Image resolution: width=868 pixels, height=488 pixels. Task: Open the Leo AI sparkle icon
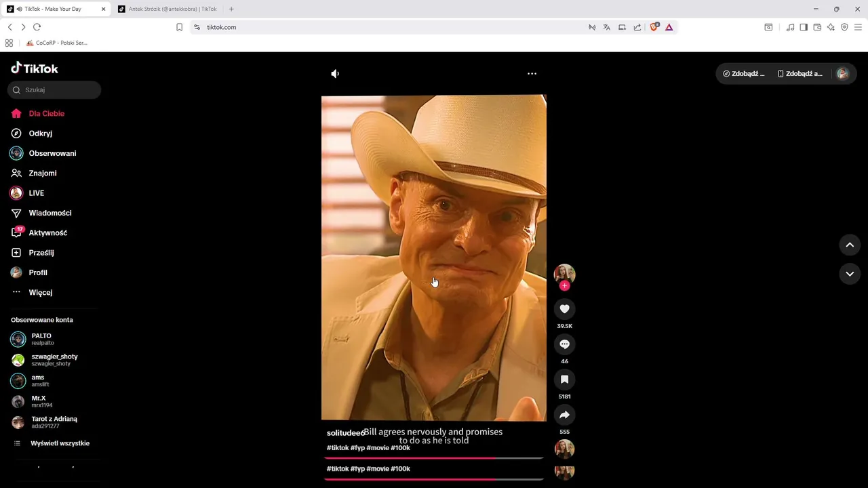point(831,27)
